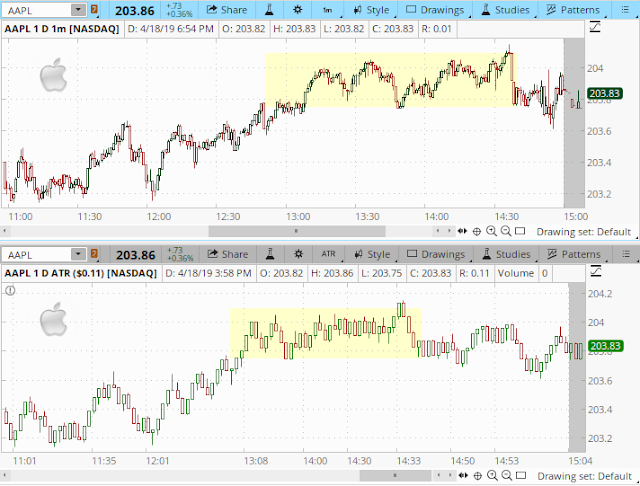Viewport: 640px width, 486px height.
Task: Open Patterns menu in bottom chart
Action: tap(574, 255)
